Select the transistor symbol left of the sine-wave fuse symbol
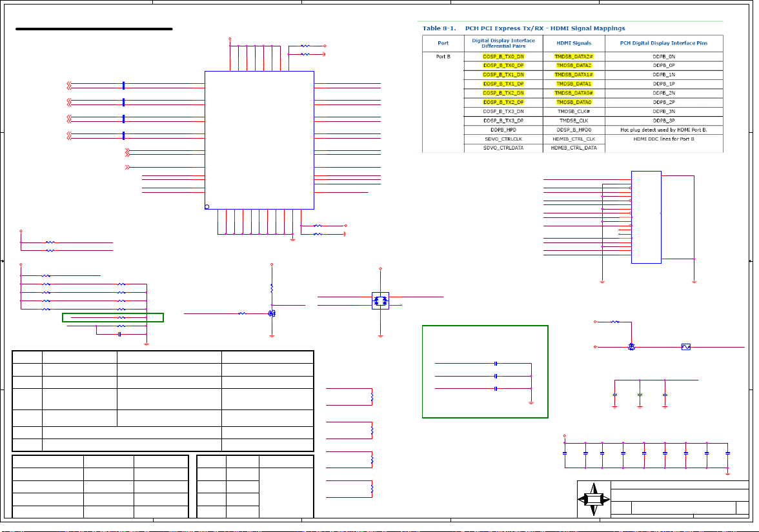 pyautogui.click(x=631, y=347)
